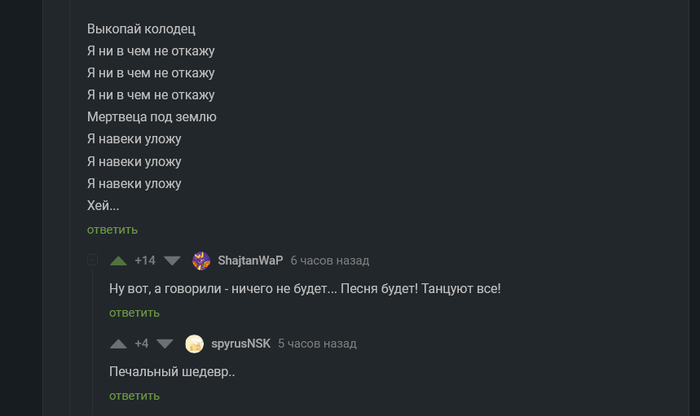Reply to the song lyrics comment
This screenshot has height=416, width=700.
[x=109, y=229]
